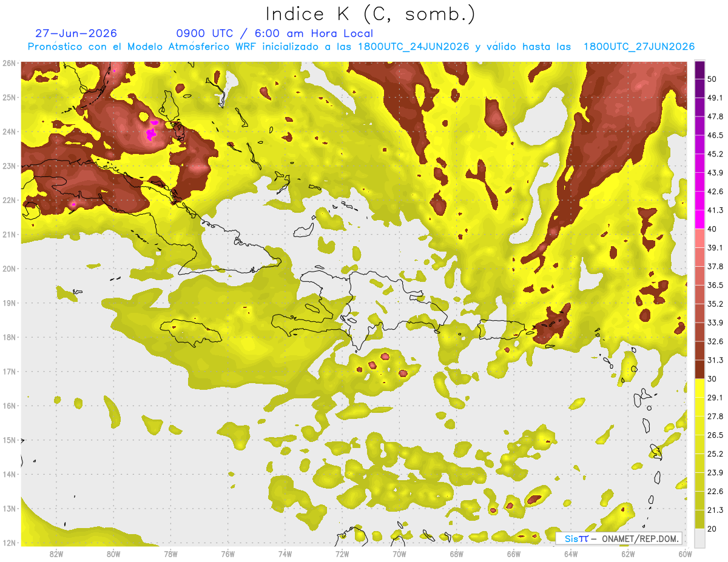
Task: Click the '35.2' colorbar label
Action: (x=715, y=304)
